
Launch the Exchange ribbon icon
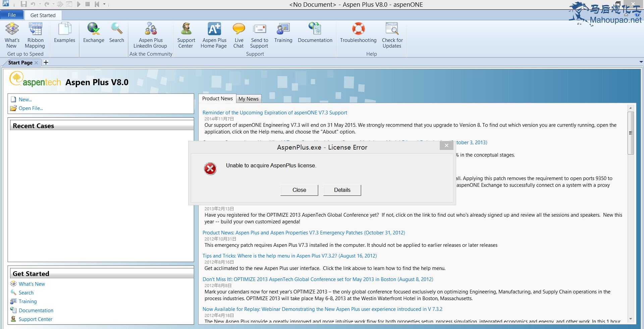94,33
